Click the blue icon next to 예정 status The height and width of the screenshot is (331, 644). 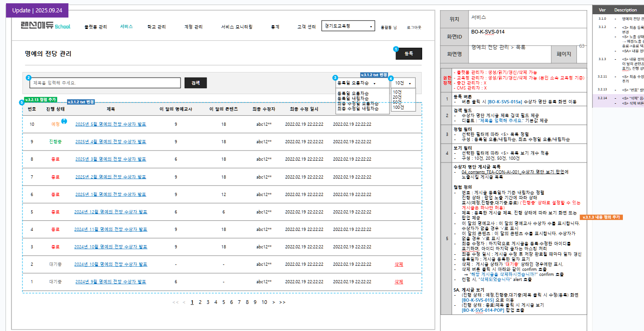coord(64,121)
